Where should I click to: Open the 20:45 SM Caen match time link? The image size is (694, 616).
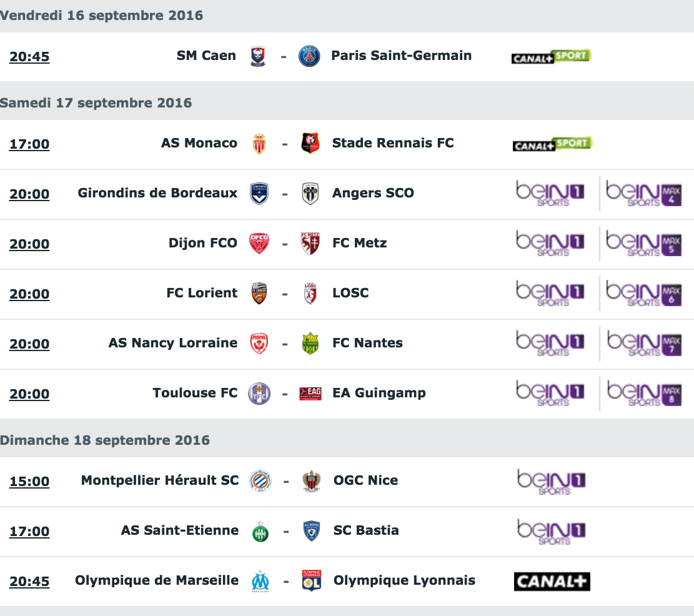(x=29, y=57)
